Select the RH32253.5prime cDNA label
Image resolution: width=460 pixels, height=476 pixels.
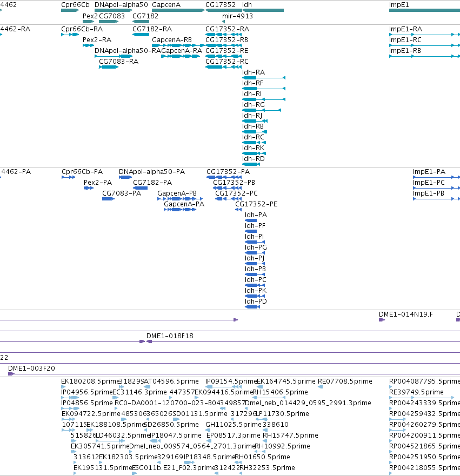[x=267, y=468]
